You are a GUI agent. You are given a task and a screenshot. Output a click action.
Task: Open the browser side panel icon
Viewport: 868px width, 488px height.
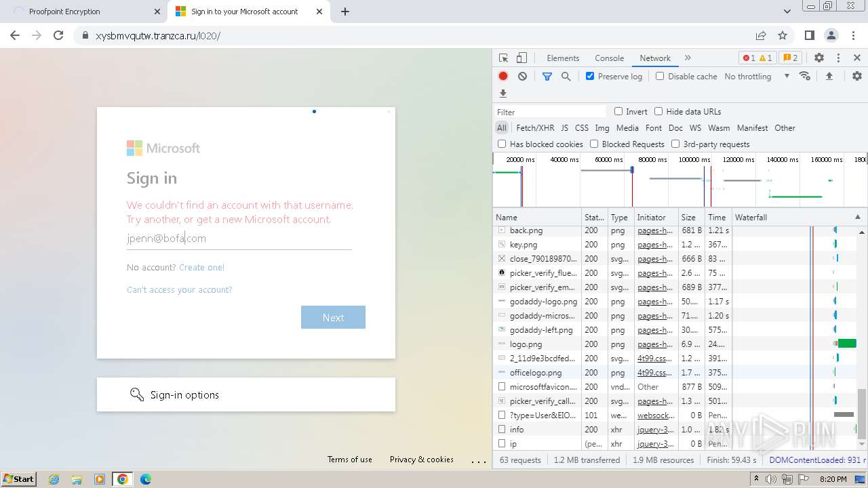(x=809, y=35)
